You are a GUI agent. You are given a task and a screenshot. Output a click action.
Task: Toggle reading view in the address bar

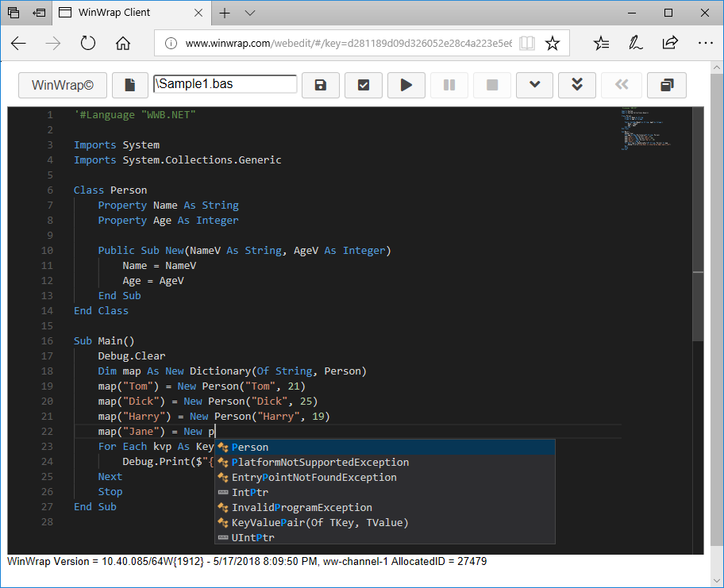coord(526,44)
